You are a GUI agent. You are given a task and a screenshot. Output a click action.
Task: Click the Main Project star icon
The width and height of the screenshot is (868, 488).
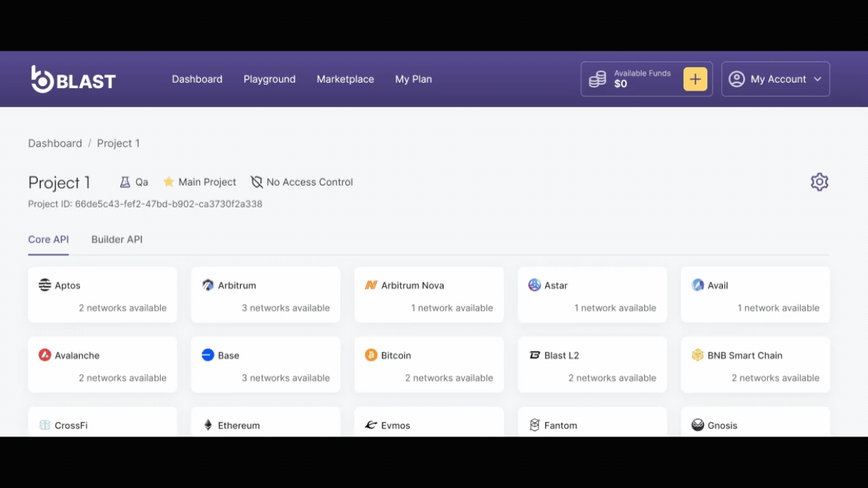[169, 182]
